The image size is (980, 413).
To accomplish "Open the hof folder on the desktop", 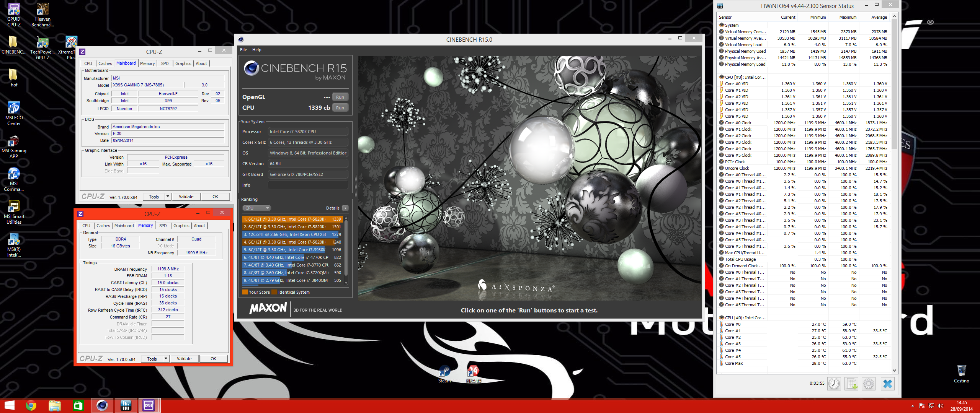I will click(14, 78).
